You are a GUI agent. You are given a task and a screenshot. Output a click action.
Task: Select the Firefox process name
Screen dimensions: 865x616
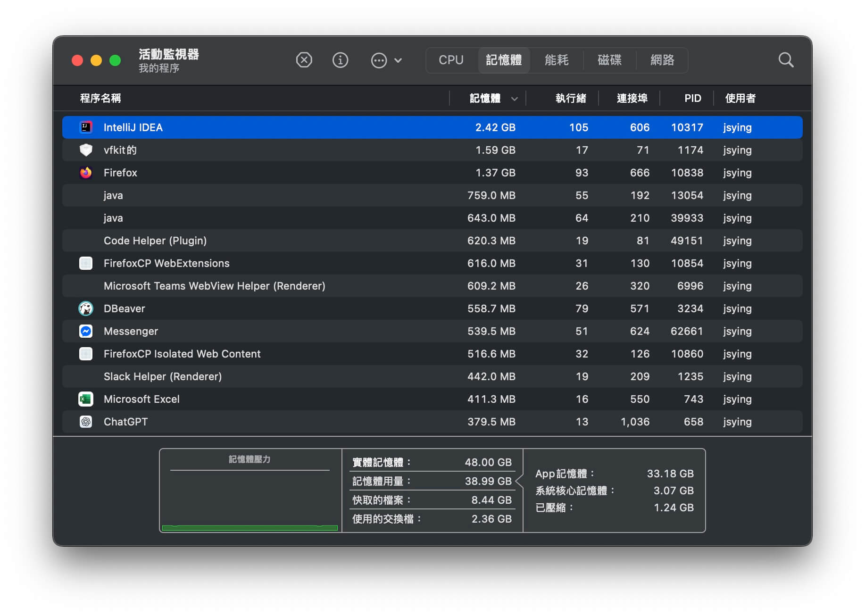(x=120, y=173)
